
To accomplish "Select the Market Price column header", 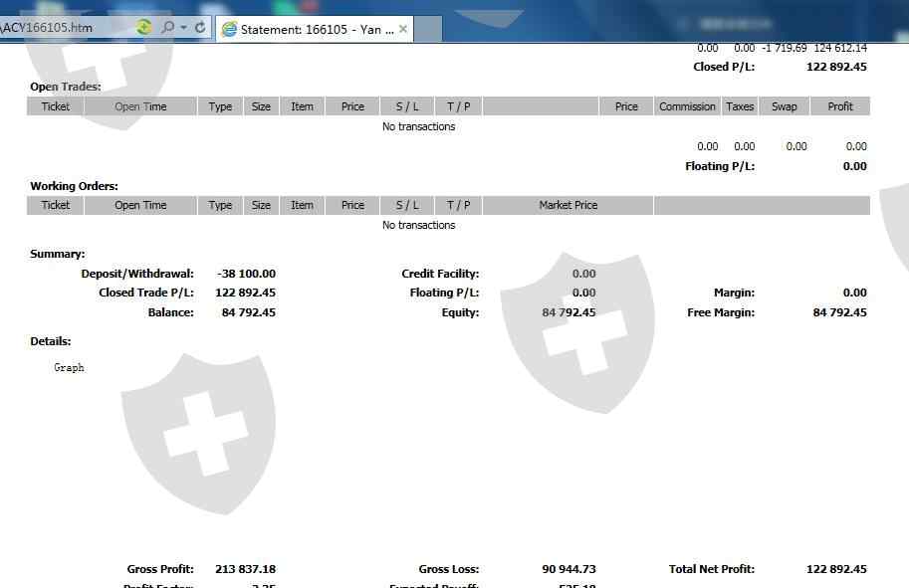I will pyautogui.click(x=568, y=205).
